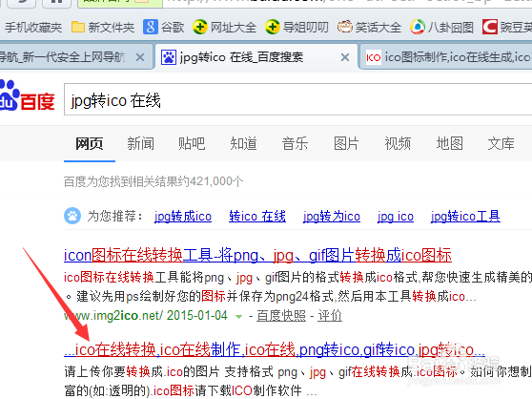Select the jpg转ico 在线_百度搜索 tab
The width and height of the screenshot is (532, 399).
(x=256, y=57)
